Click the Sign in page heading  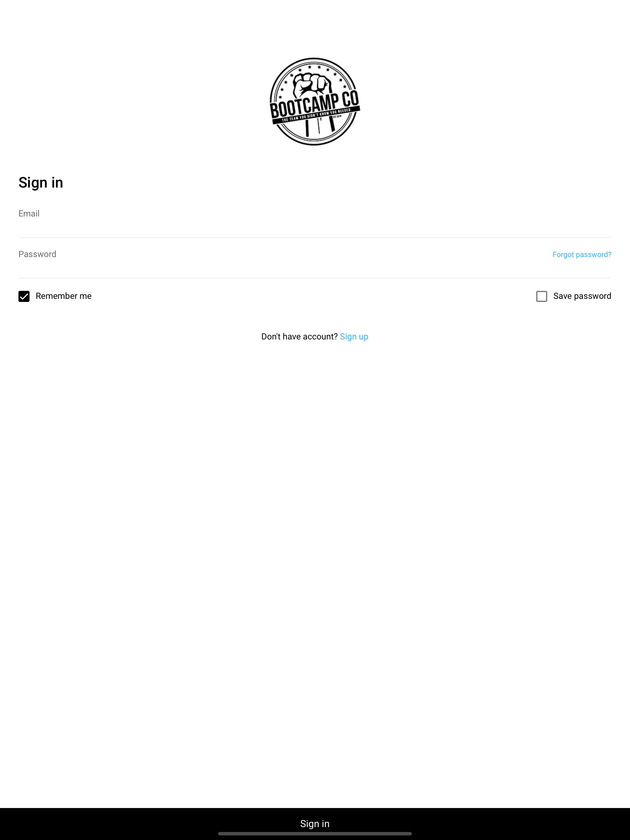(41, 183)
